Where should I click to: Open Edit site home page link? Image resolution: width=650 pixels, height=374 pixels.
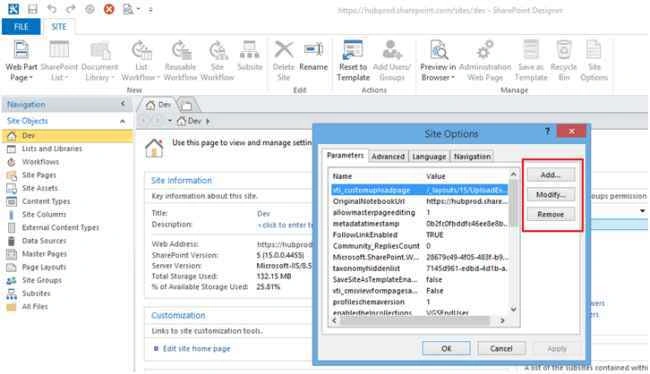pos(196,348)
